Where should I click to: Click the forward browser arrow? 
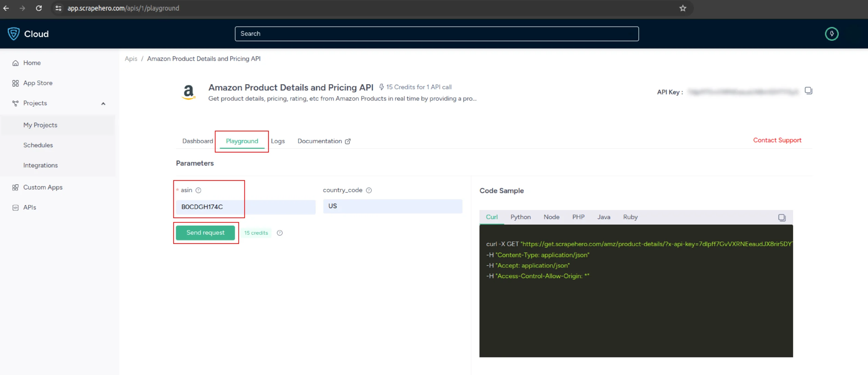coord(22,8)
